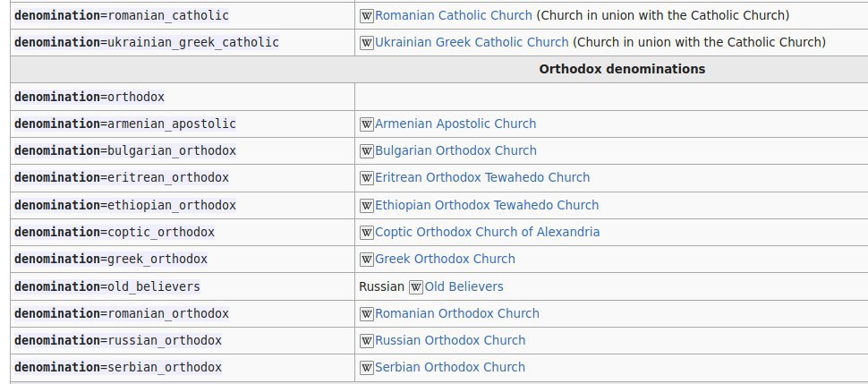The height and width of the screenshot is (384, 868).
Task: Visit the Russian Orthodox Church link
Action: pos(450,340)
